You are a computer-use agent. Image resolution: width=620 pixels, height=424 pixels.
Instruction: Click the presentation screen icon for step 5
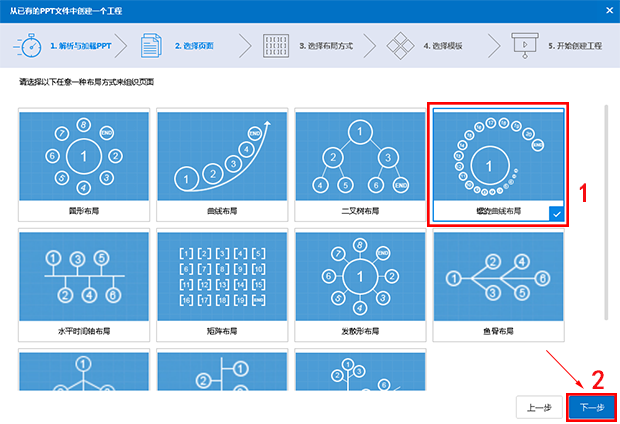[525, 45]
